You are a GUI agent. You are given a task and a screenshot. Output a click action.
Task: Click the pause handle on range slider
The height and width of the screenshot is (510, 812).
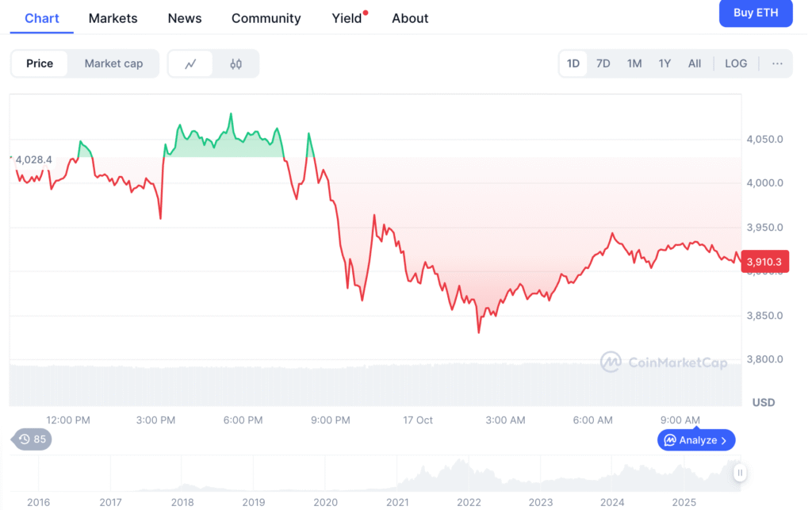739,474
